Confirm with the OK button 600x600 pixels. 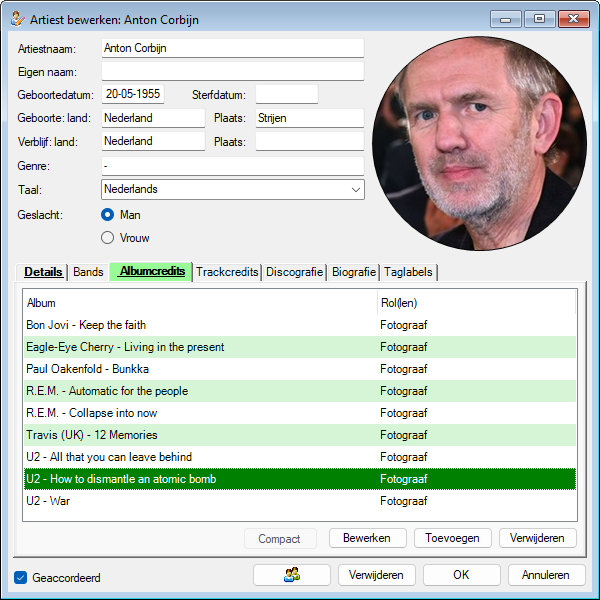(461, 575)
